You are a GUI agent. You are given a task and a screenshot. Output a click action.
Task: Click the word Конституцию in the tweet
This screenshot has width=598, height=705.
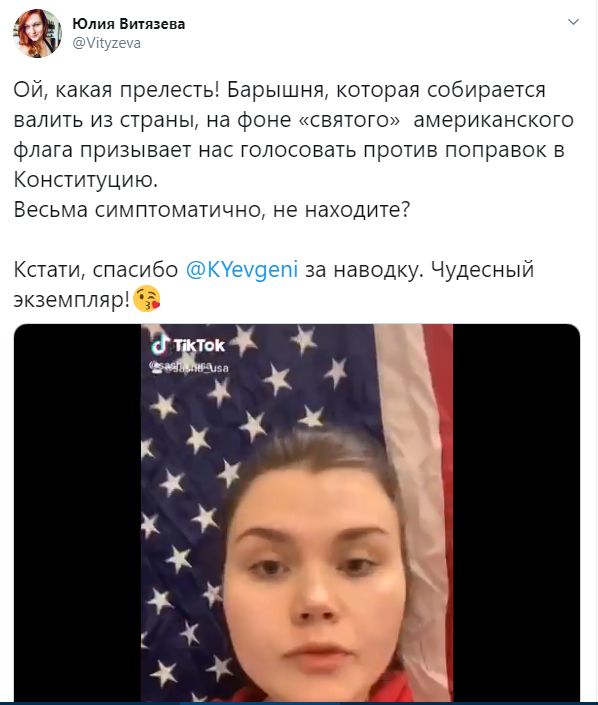click(x=85, y=180)
